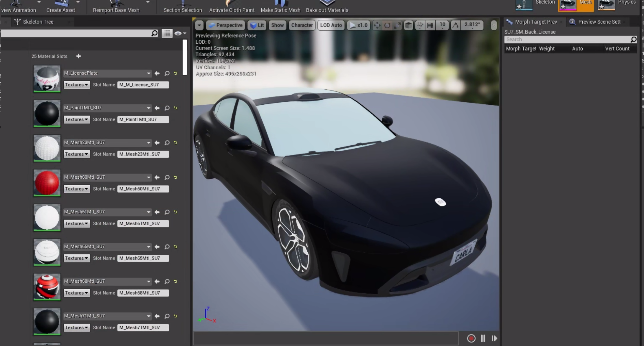Click the red M_Mesh60Mtl_SU7 material thumbnail
The width and height of the screenshot is (644, 346).
click(47, 182)
